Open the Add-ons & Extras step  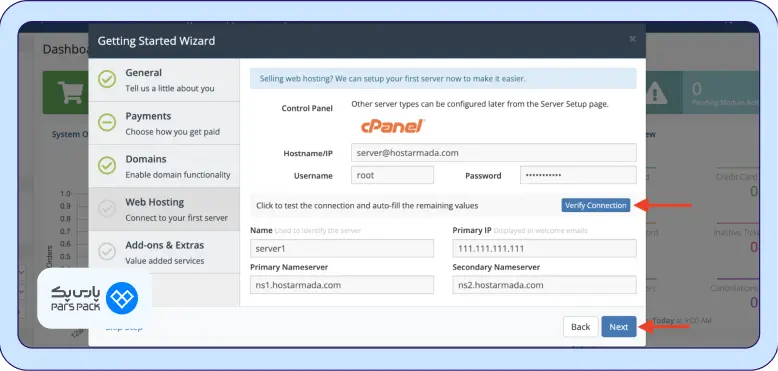coord(164,252)
